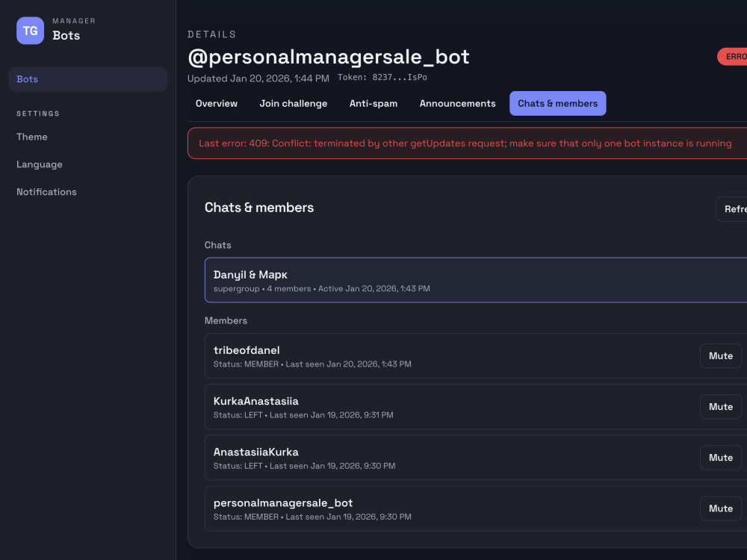This screenshot has width=747, height=560.
Task: Select the Chats & members tab
Action: (x=558, y=103)
